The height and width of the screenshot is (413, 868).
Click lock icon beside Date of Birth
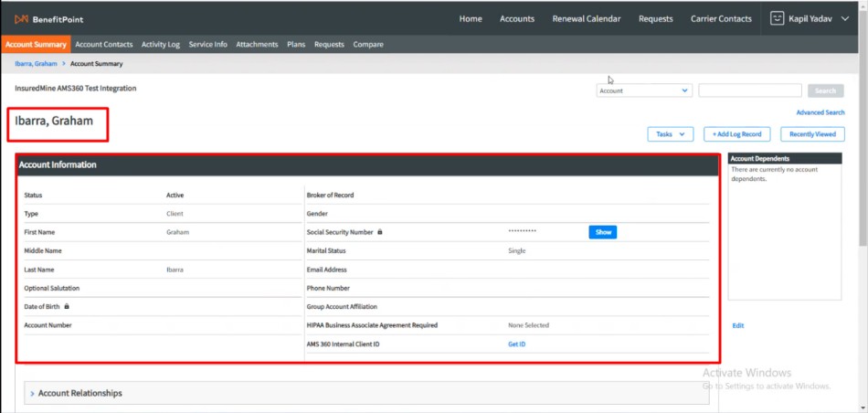(67, 306)
